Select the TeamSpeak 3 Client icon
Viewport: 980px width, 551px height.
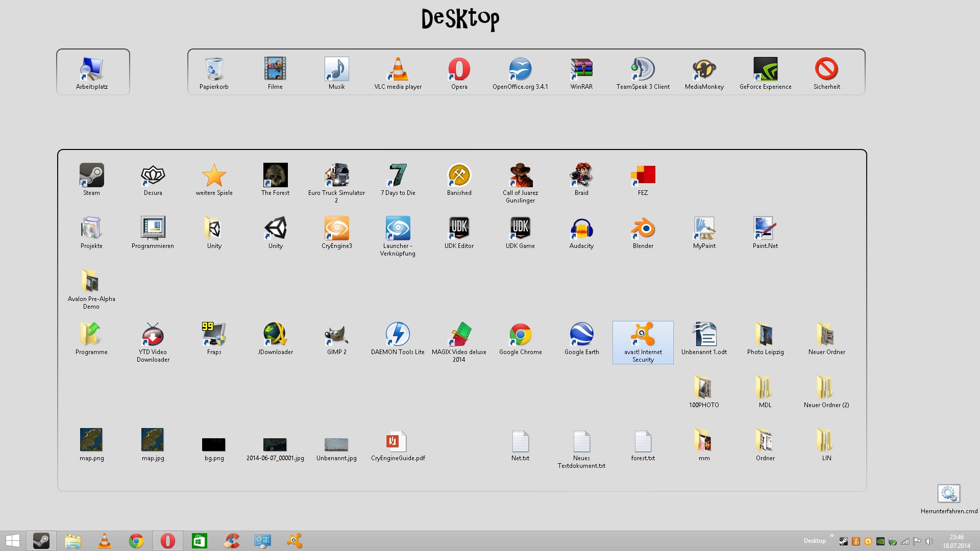point(643,69)
